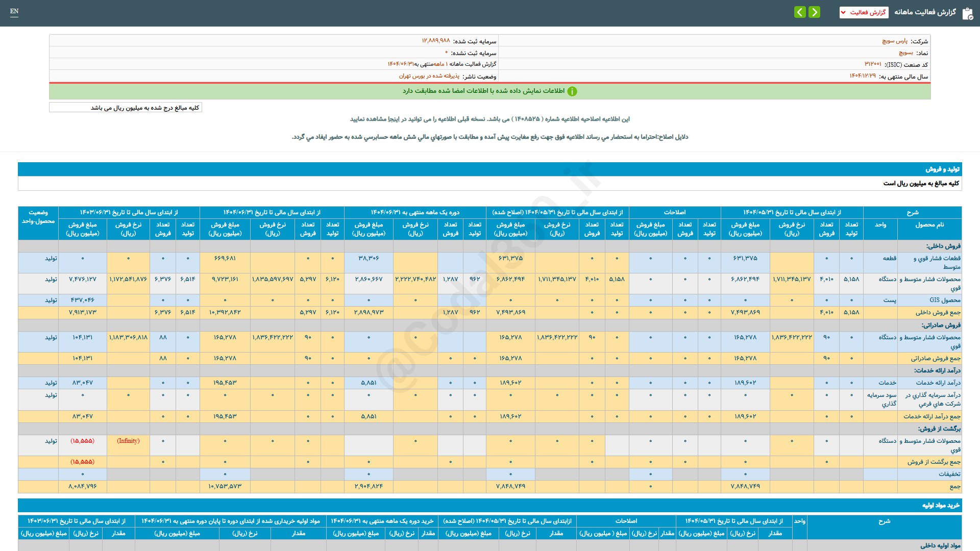The height and width of the screenshot is (551, 980).
Task: Click the green right arrow button
Action: [815, 12]
